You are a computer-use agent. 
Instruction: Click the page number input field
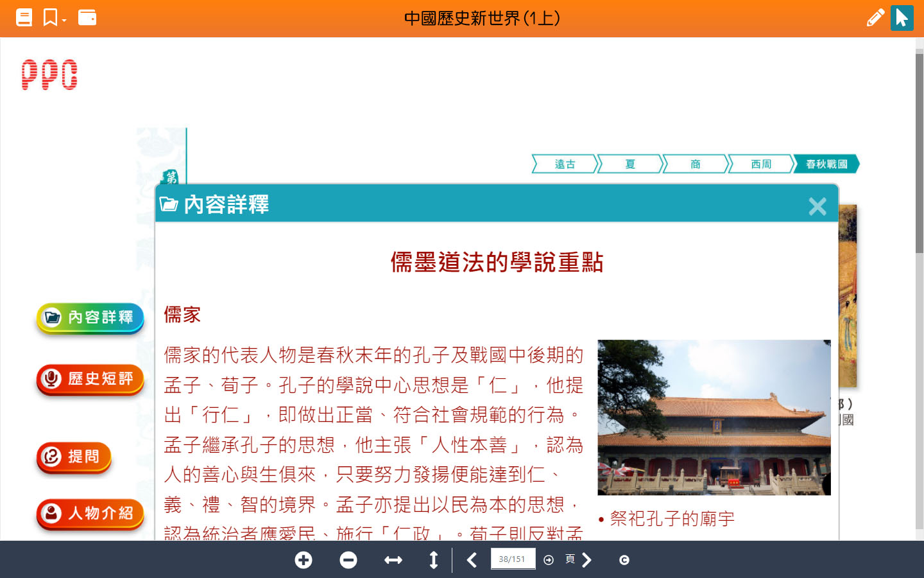pyautogui.click(x=512, y=559)
